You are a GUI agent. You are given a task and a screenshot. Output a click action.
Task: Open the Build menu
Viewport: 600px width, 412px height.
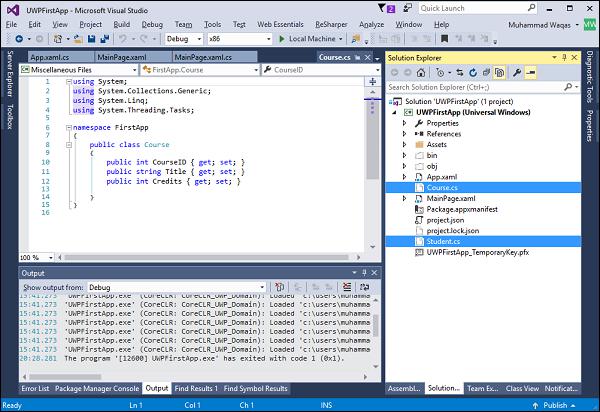click(121, 23)
